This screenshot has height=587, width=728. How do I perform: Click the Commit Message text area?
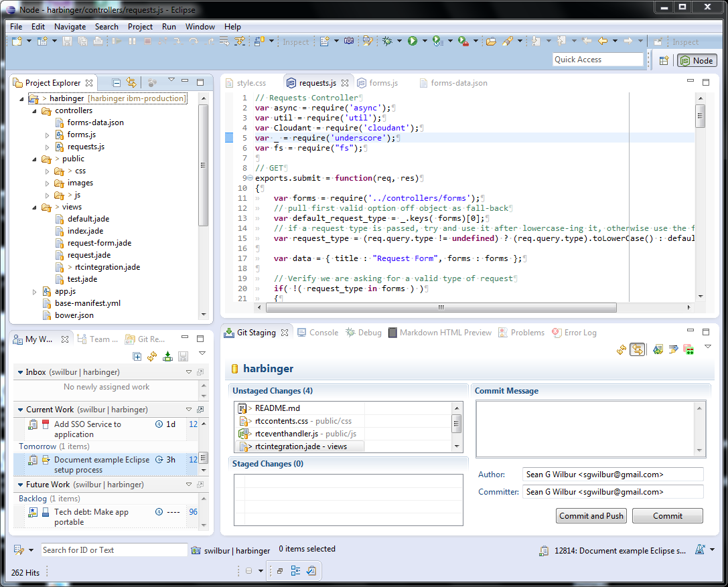[x=591, y=429]
